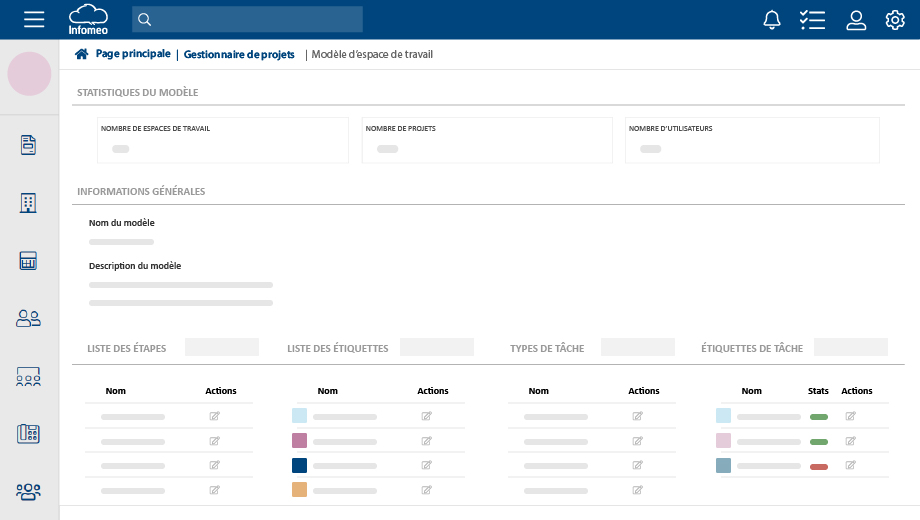Go to Gestionnaire de projets breadcrumb
The image size is (920, 520).
click(239, 55)
